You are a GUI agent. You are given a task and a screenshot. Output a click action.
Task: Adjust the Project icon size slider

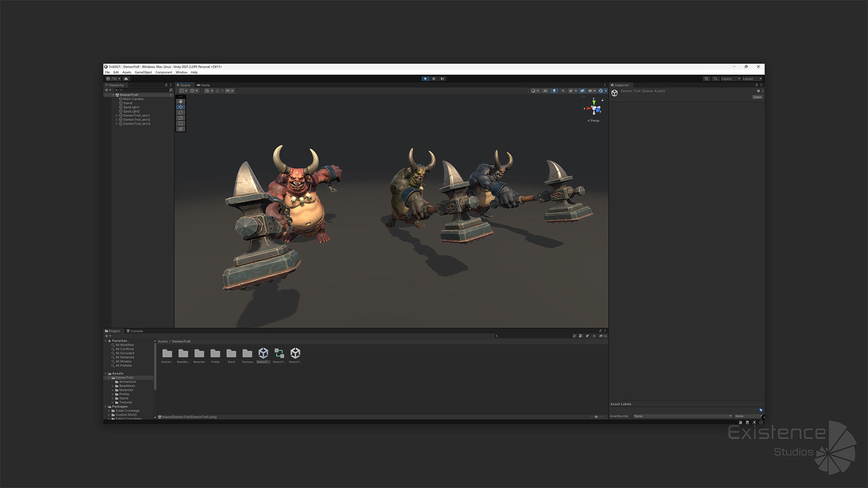[x=596, y=417]
